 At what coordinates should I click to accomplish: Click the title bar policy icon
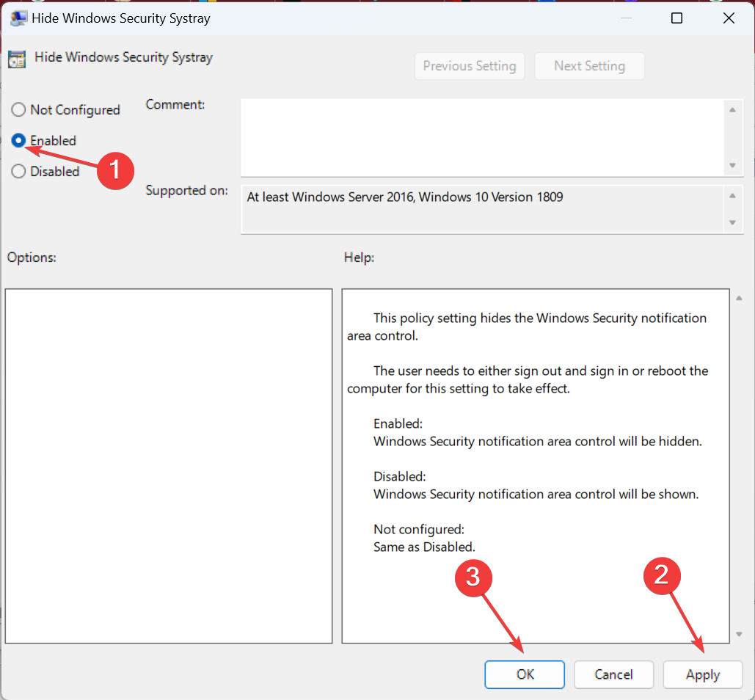click(x=18, y=18)
